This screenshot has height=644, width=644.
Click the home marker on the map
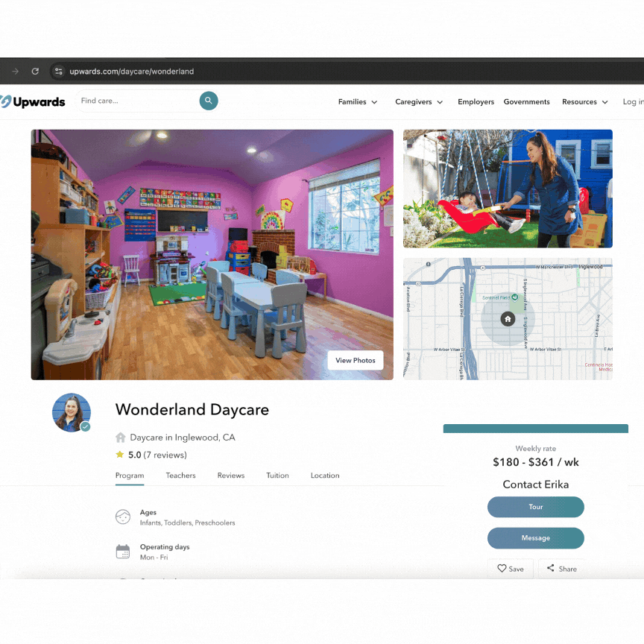(508, 319)
